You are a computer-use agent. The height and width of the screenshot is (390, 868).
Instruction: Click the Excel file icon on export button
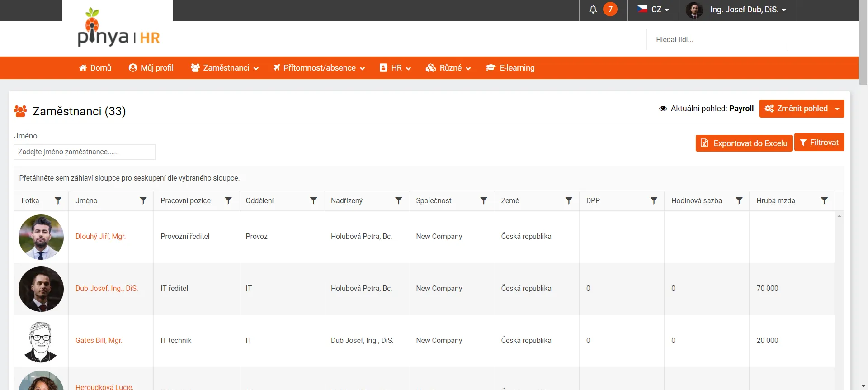[x=704, y=143]
